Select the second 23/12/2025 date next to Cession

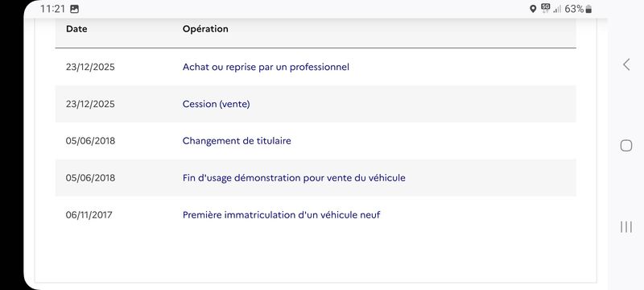point(90,104)
